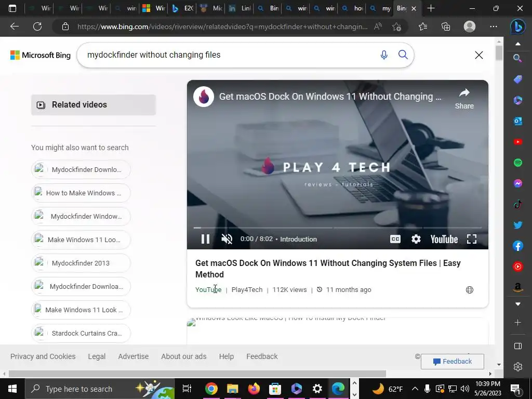Viewport: 532px width, 399px height.
Task: Expand the sidebar list down arrow
Action: pyautogui.click(x=518, y=304)
